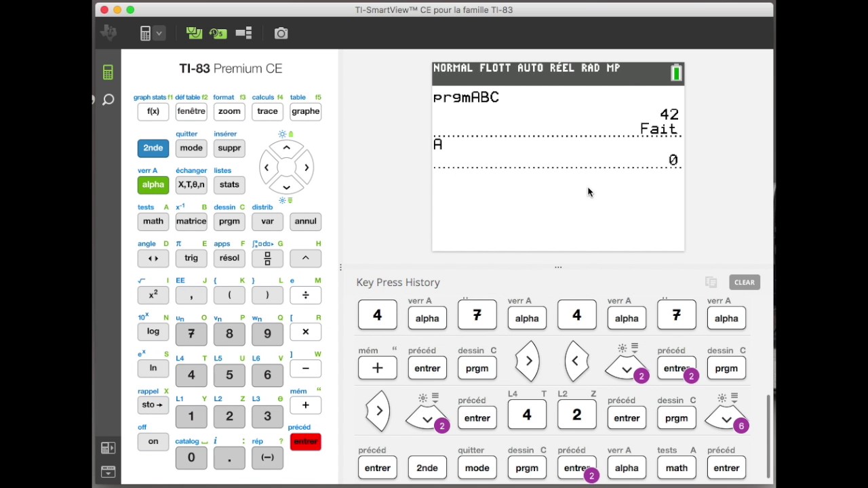Image resolution: width=868 pixels, height=488 pixels.
Task: Click the var calculator key
Action: click(267, 221)
